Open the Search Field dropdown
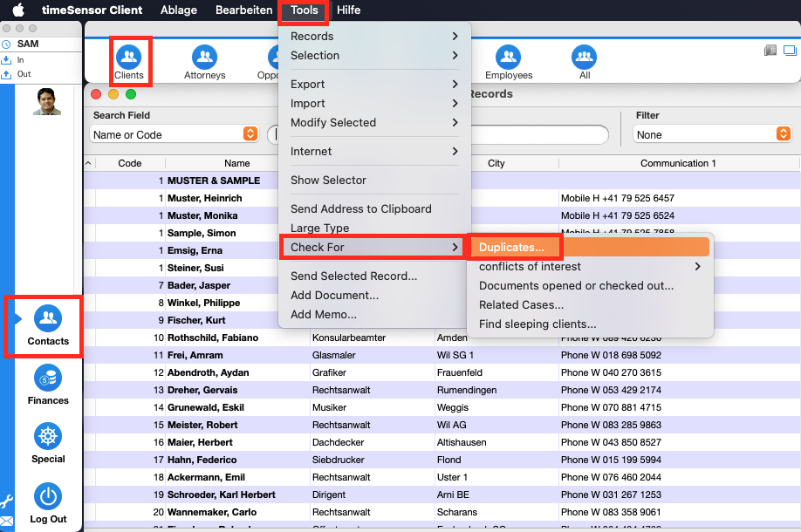This screenshot has height=532, width=801. coord(175,134)
